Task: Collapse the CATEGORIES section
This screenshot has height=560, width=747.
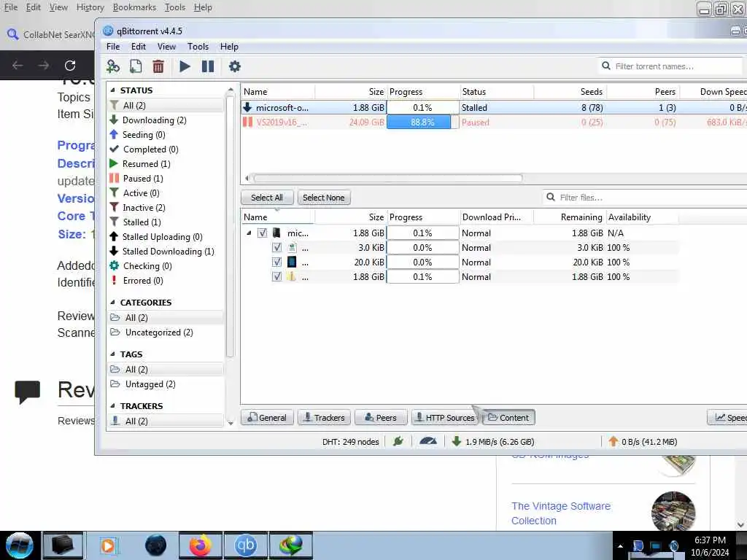Action: click(x=113, y=302)
